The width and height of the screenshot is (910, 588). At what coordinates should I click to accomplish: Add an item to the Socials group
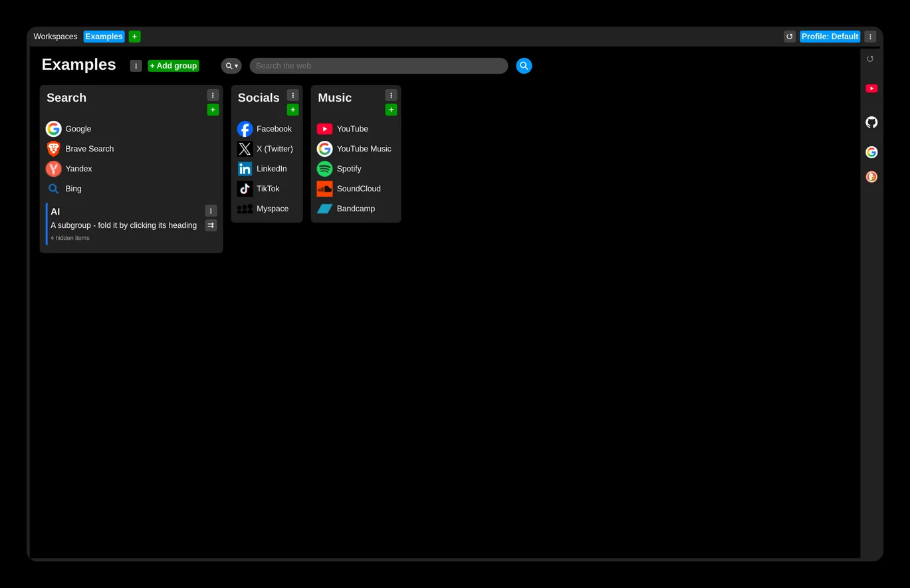click(x=293, y=110)
